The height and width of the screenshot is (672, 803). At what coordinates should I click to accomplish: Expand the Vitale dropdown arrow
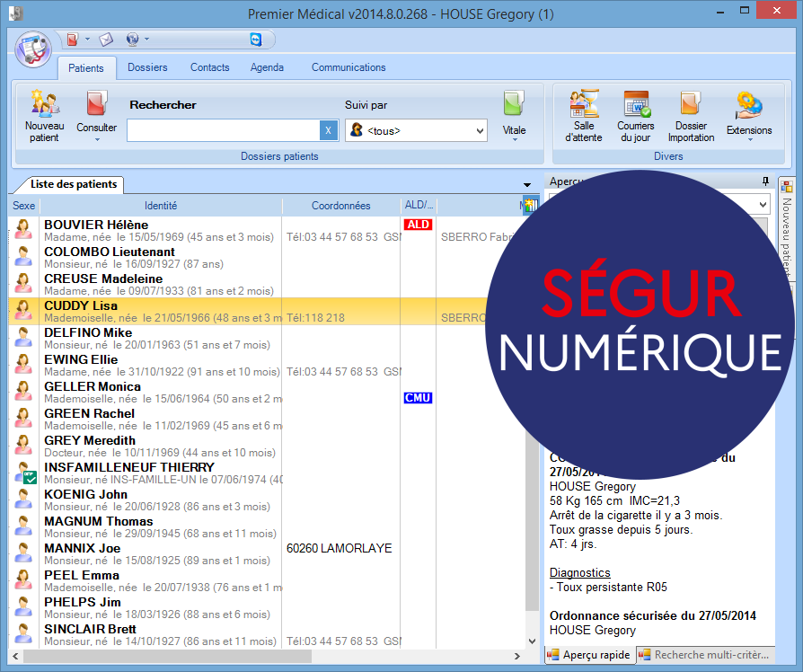(x=515, y=140)
